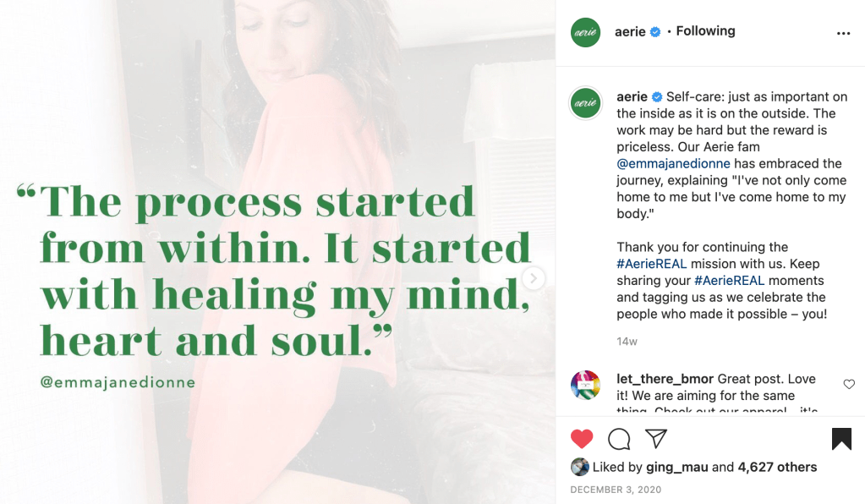Share post via paper plane icon
This screenshot has width=865, height=504.
click(x=656, y=438)
